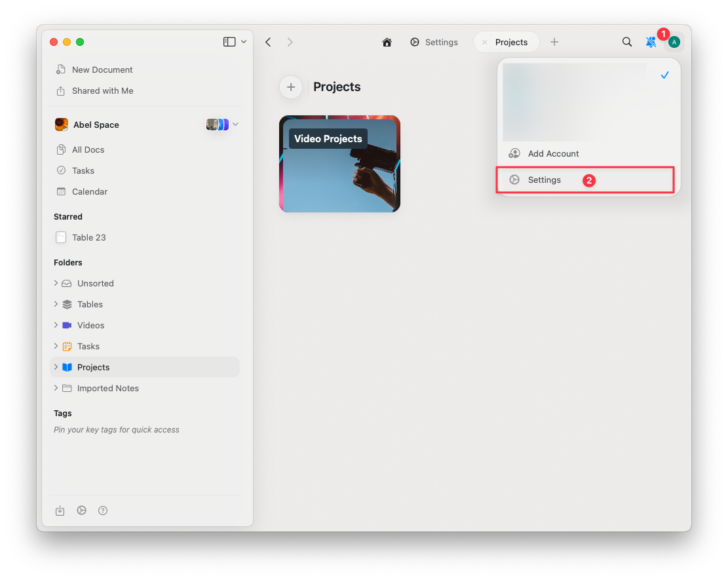The height and width of the screenshot is (580, 728).
Task: Switch to the Settings tab
Action: click(434, 41)
